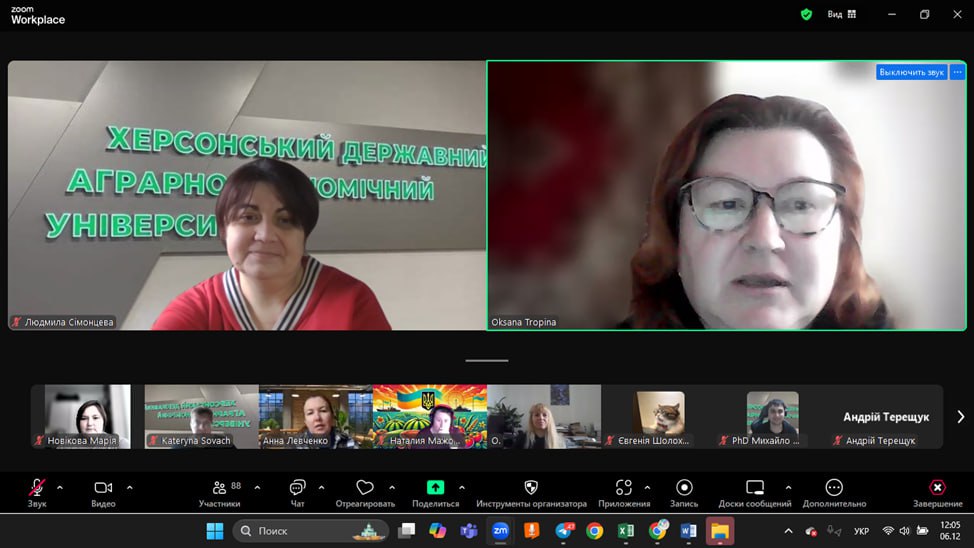Open Word from the taskbar

pos(688,531)
